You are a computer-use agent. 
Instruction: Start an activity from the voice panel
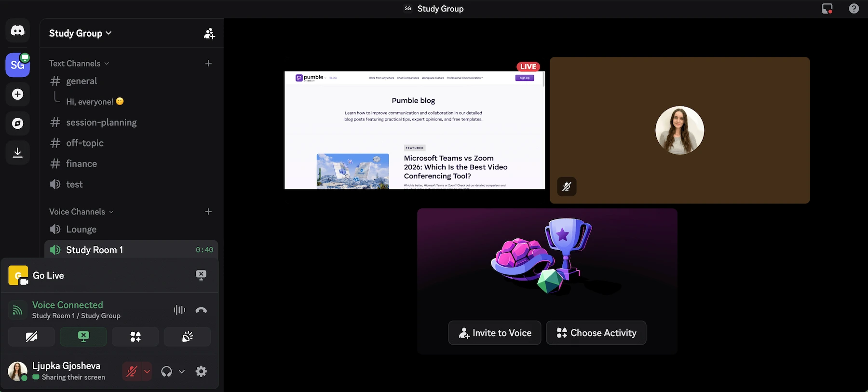136,337
